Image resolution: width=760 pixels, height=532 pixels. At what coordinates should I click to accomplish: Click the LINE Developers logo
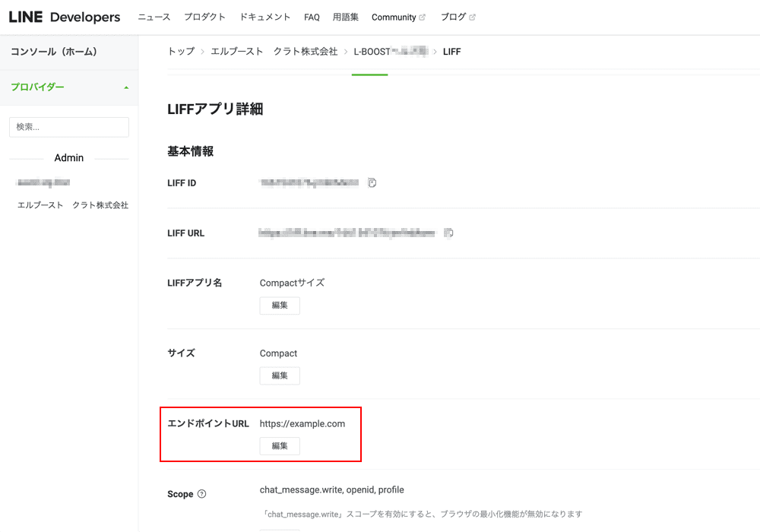point(64,16)
